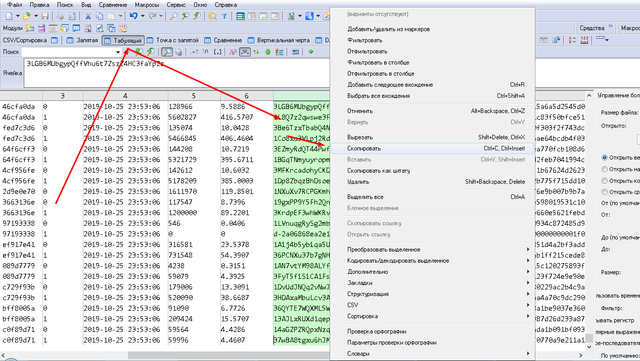Open the Макросы menu in the menu bar
The width and height of the screenshot is (640, 361).
[x=146, y=5]
